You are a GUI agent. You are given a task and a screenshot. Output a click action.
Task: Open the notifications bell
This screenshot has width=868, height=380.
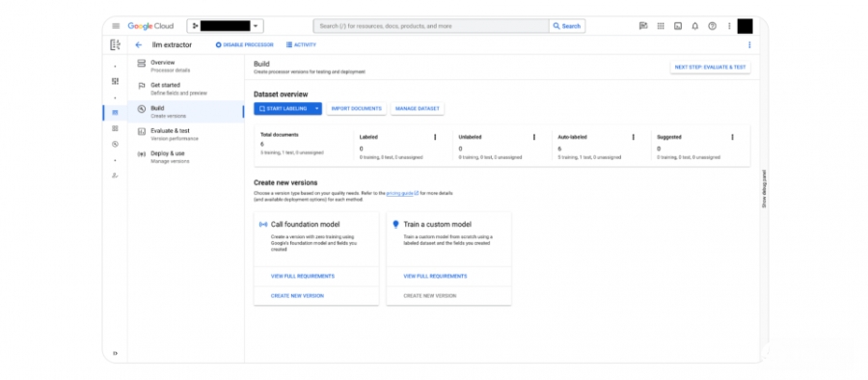pos(694,26)
